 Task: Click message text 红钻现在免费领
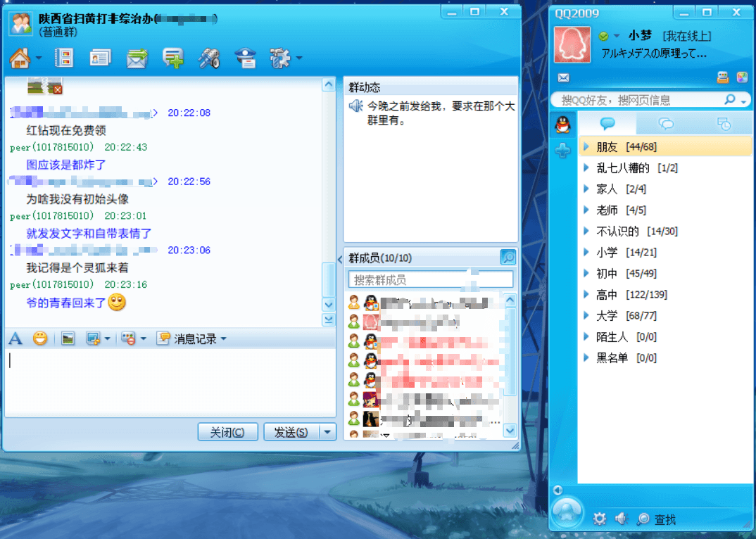pos(66,130)
